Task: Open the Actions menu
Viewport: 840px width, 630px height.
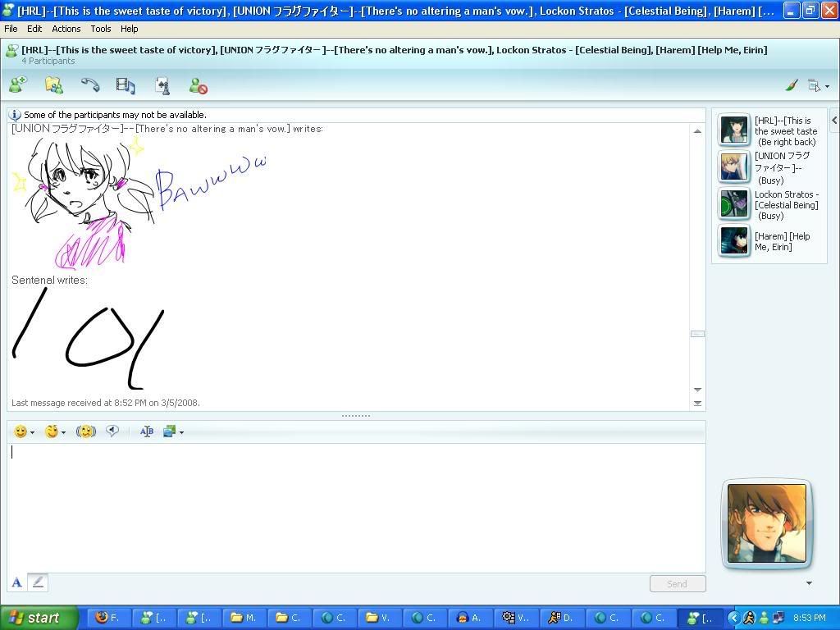Action: click(66, 29)
